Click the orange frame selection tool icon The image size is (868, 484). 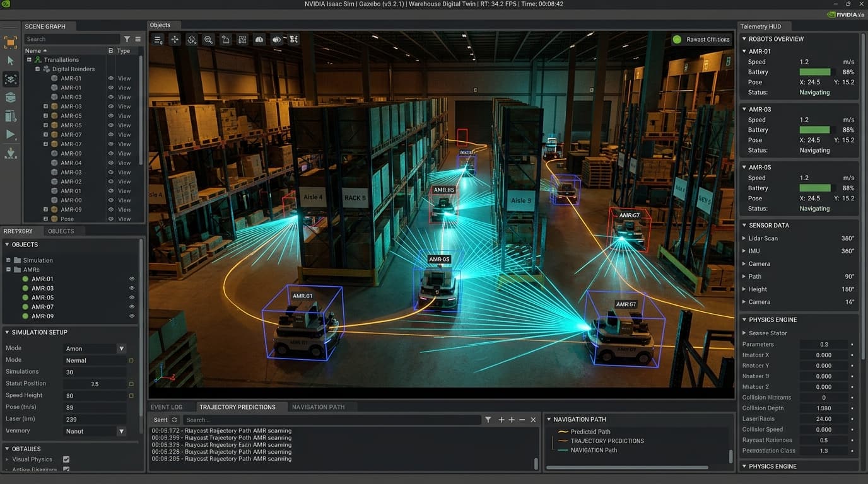10,42
